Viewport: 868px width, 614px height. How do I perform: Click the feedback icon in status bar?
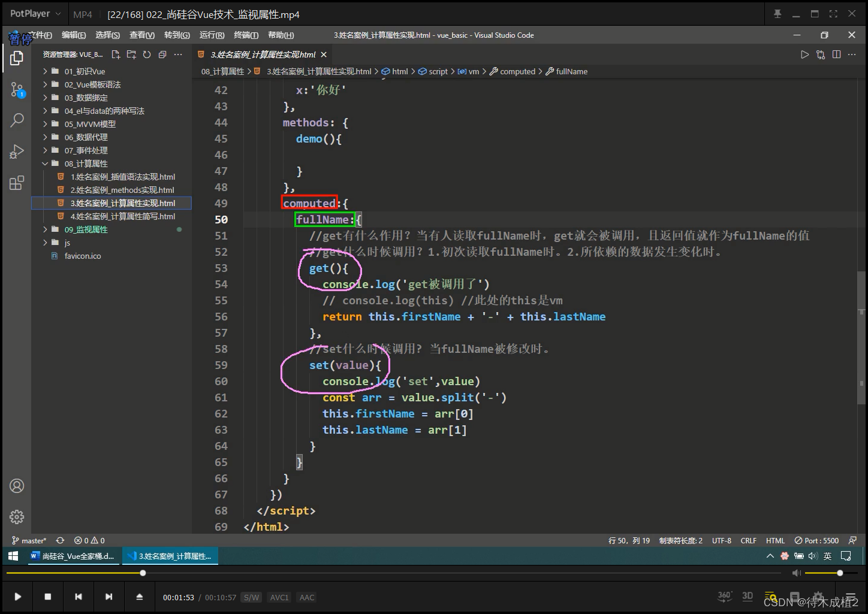(852, 540)
